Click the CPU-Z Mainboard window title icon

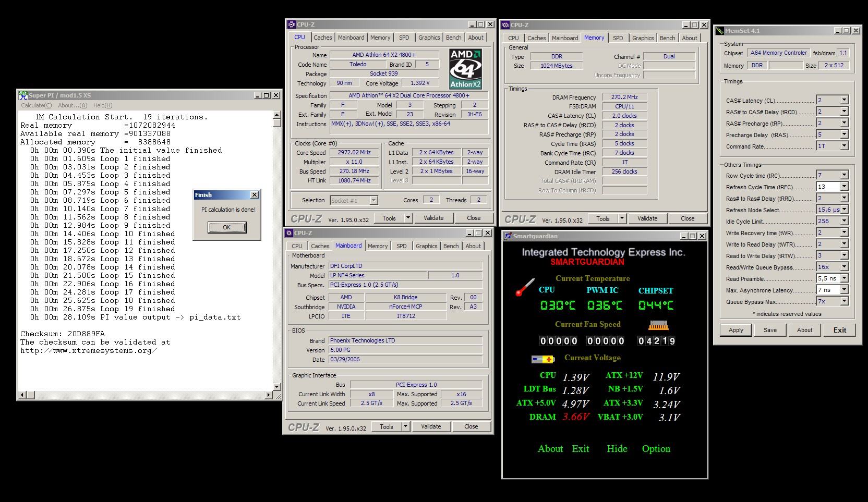coord(289,233)
